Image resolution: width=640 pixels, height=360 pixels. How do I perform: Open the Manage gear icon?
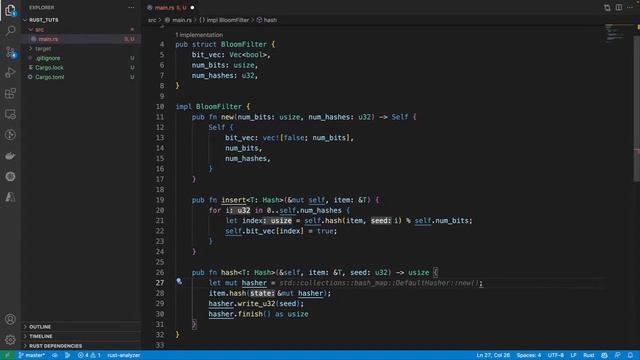(10, 340)
